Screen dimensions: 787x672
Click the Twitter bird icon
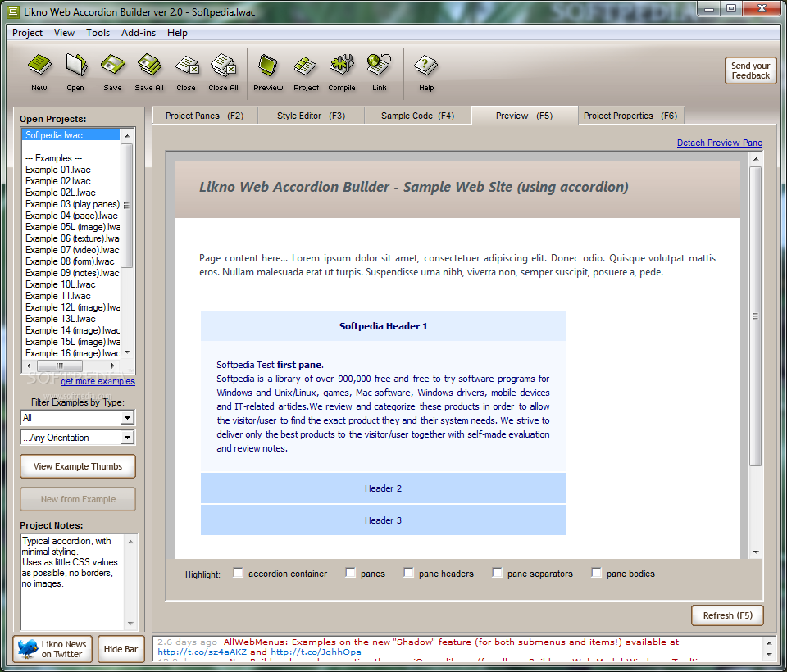(x=27, y=648)
